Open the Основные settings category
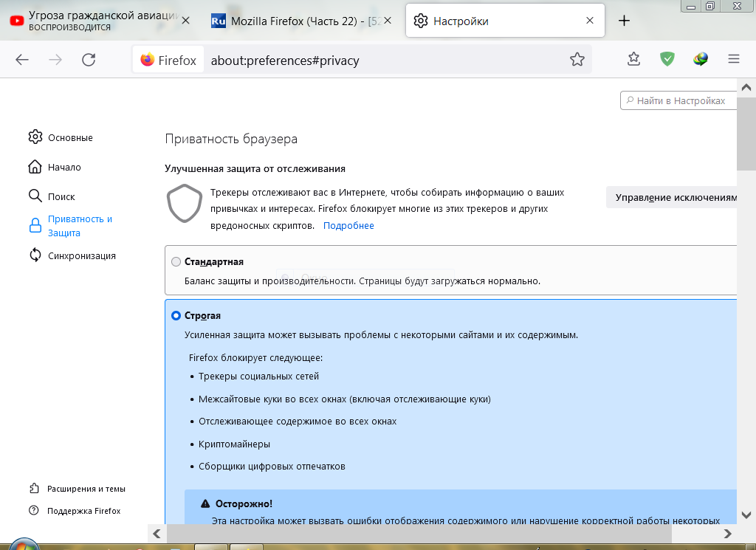 point(61,137)
